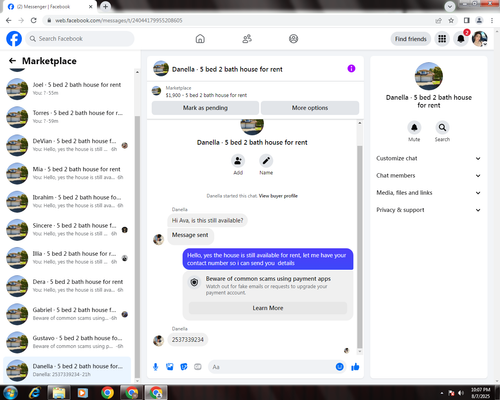Click More options button
Screen dimensions: 500x400
[310, 108]
